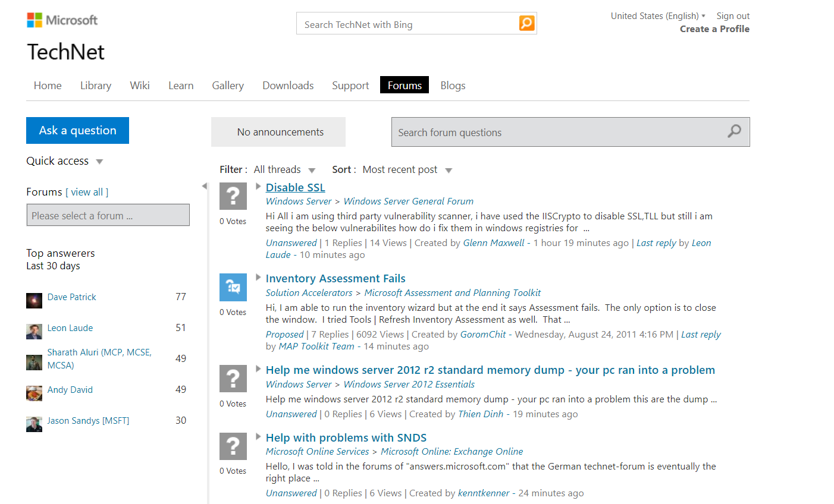The width and height of the screenshot is (834, 504).
Task: Open Sharath Aluri's avatar
Action: point(34,362)
